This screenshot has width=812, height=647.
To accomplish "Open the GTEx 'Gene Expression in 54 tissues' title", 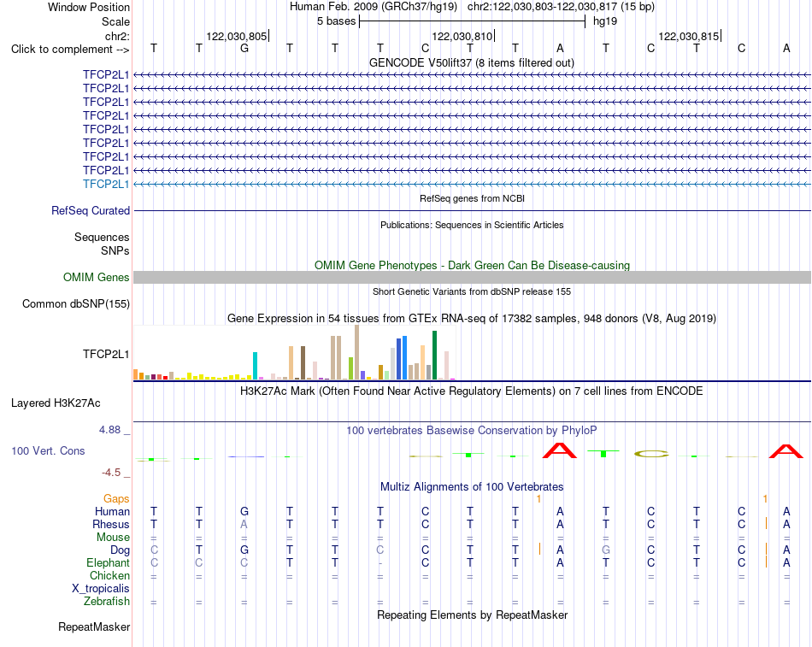I will [x=472, y=319].
